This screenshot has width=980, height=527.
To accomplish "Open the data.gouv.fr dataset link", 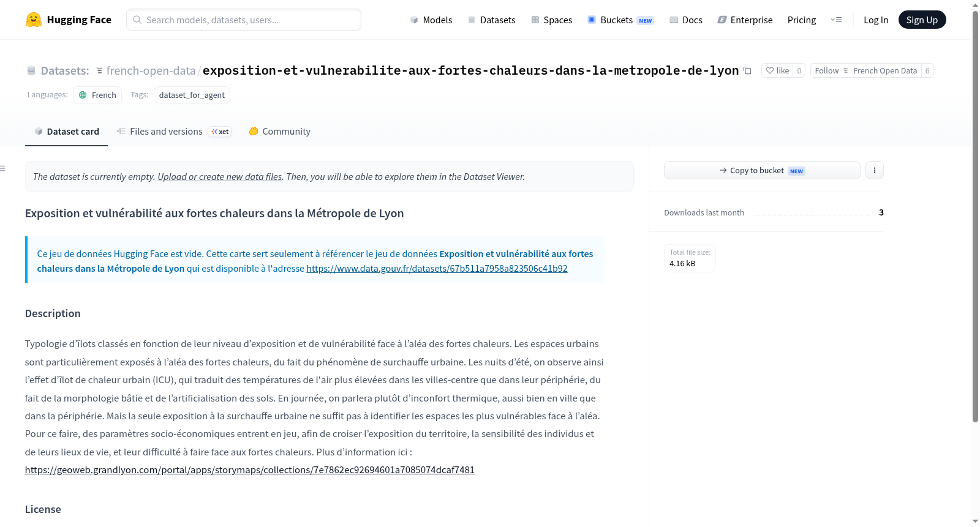I will pyautogui.click(x=437, y=268).
